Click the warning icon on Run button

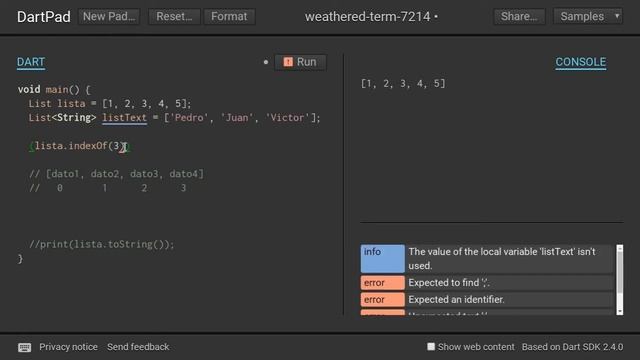[288, 62]
